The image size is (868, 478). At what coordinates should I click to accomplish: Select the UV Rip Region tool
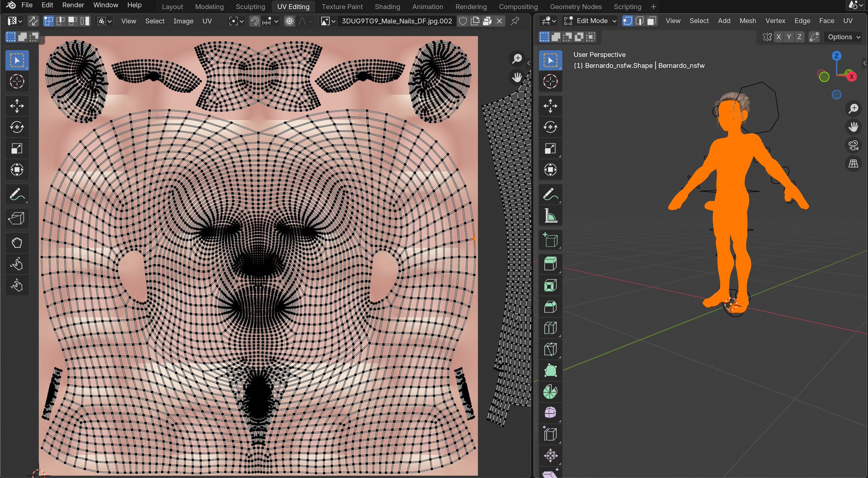point(17,218)
